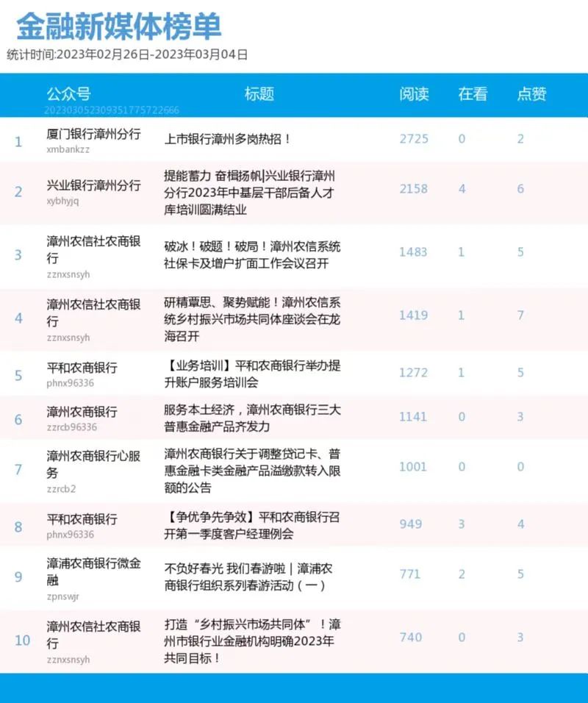Click rank number 10

tap(22, 640)
